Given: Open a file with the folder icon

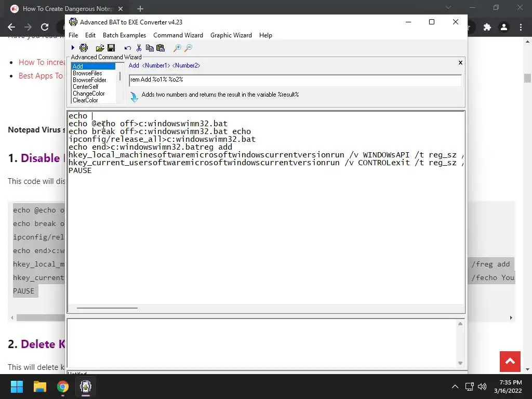Looking at the screenshot, I should tap(100, 48).
